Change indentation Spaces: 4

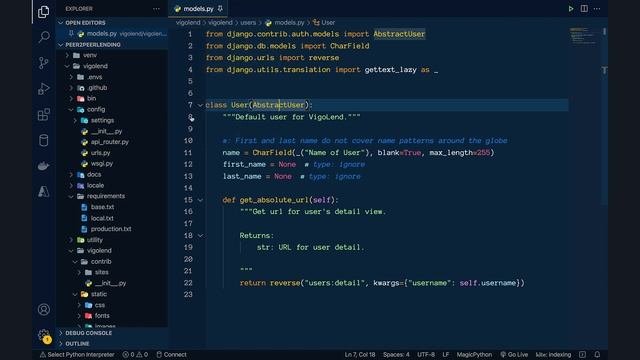coord(396,354)
